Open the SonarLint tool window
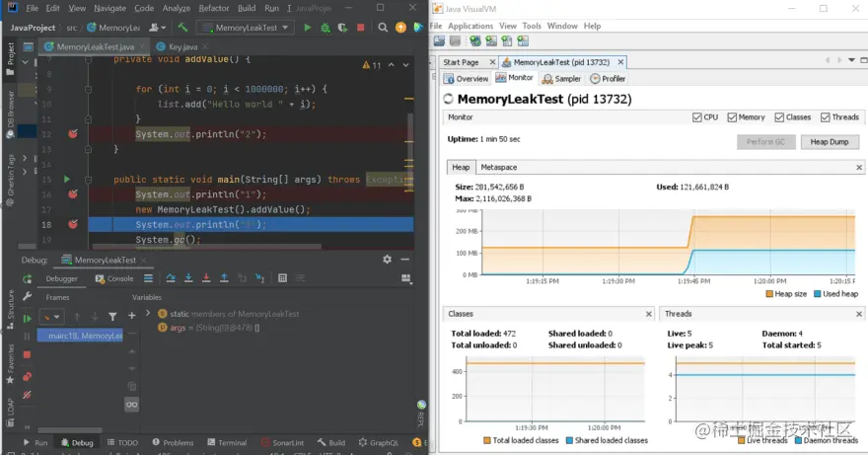The width and height of the screenshot is (868, 455). pyautogui.click(x=282, y=442)
